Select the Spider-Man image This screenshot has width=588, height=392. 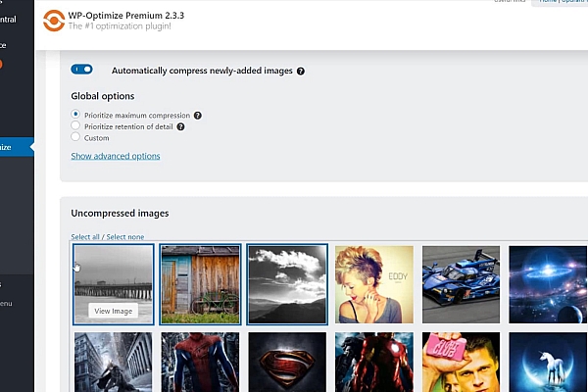(200, 362)
